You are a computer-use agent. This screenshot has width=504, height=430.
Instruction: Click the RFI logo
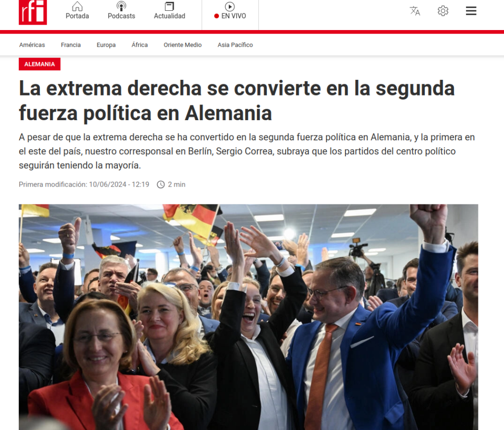(33, 12)
